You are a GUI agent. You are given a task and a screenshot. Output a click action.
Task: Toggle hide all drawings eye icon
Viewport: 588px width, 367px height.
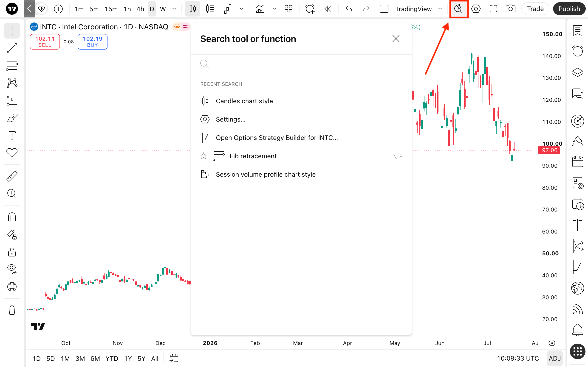click(x=12, y=269)
